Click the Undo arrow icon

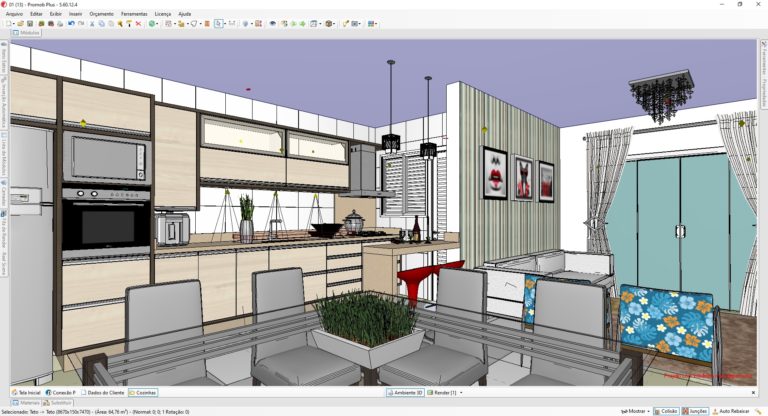tap(71, 23)
